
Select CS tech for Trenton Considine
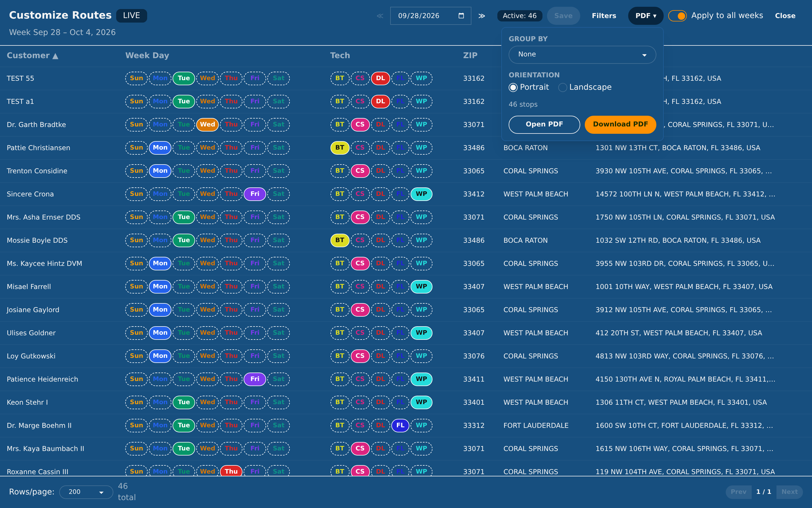pyautogui.click(x=360, y=171)
